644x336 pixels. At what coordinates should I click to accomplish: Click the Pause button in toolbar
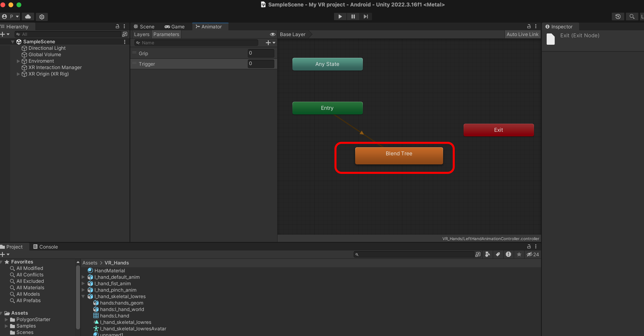pyautogui.click(x=353, y=17)
